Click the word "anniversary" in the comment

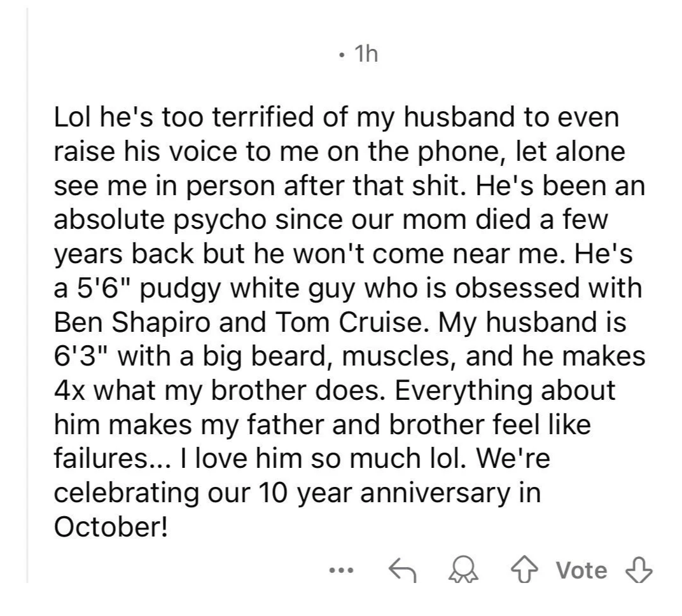click(435, 493)
